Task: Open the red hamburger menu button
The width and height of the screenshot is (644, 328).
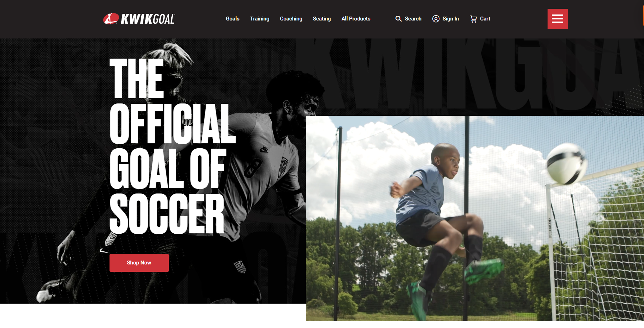Action: (x=557, y=19)
